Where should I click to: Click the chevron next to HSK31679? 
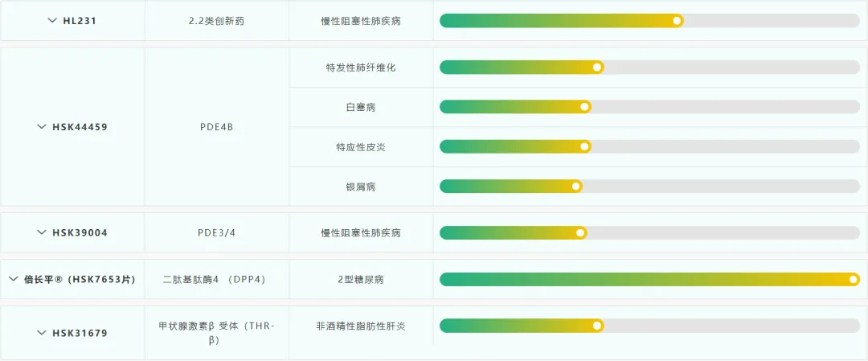(42, 333)
